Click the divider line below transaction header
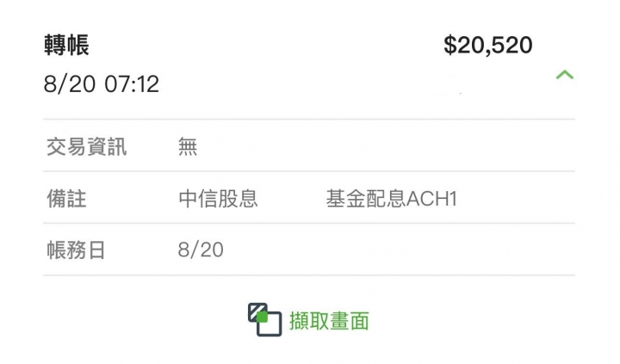 coord(309,119)
